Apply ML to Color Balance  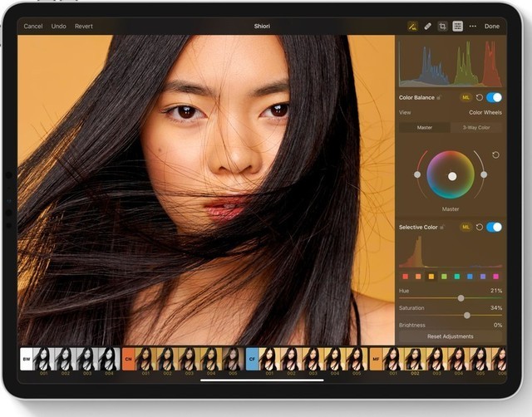click(465, 97)
